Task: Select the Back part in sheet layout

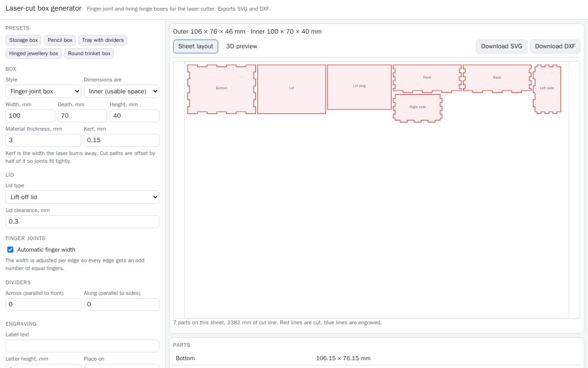Action: [x=497, y=78]
